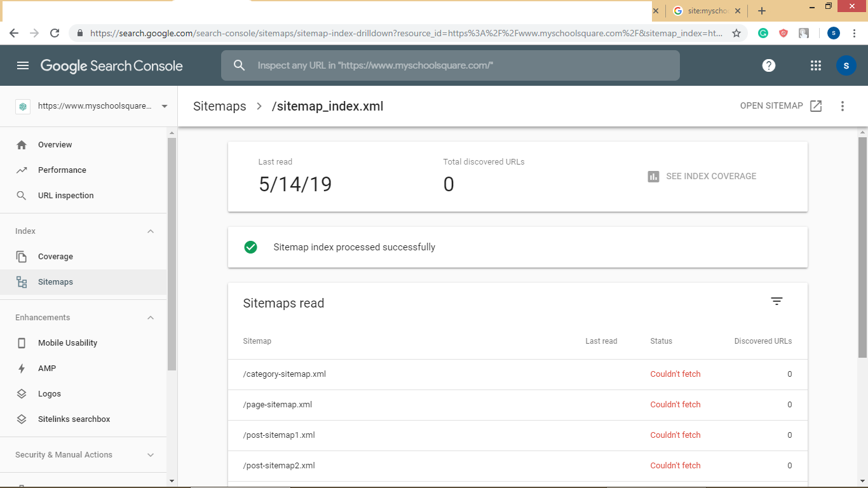Click the Google Search Console logo
The image size is (868, 488).
112,65
